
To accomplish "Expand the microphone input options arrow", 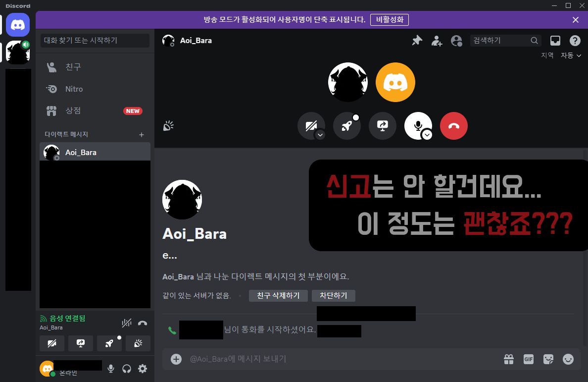I will (428, 135).
